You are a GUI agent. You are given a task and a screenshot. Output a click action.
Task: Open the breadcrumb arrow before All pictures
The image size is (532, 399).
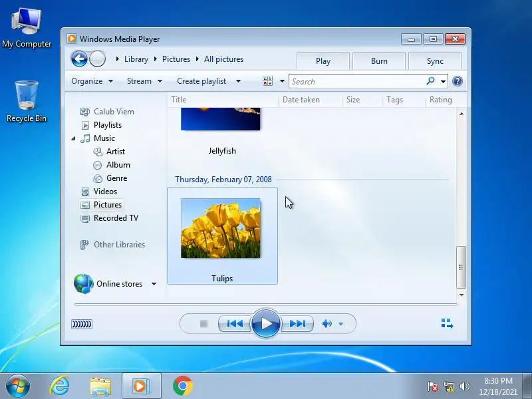coord(197,59)
